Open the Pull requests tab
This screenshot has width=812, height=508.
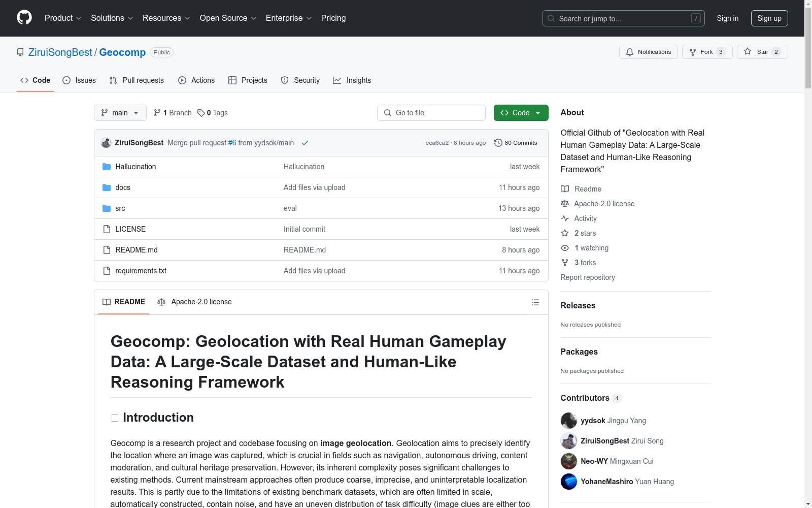click(137, 80)
